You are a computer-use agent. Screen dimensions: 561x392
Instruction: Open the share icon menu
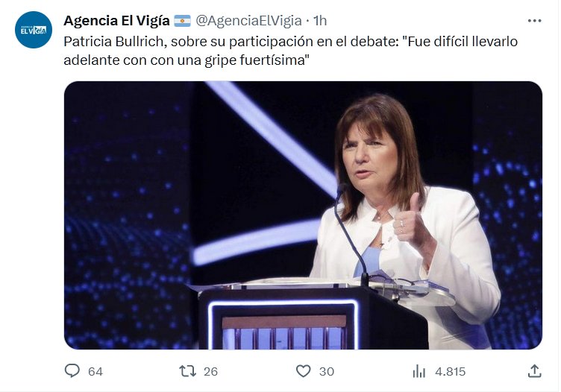534,370
